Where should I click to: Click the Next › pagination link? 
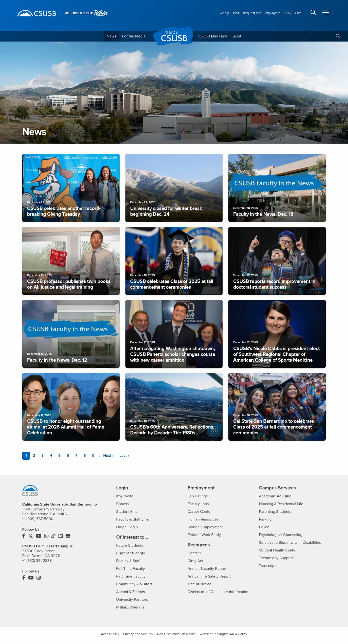coord(108,456)
